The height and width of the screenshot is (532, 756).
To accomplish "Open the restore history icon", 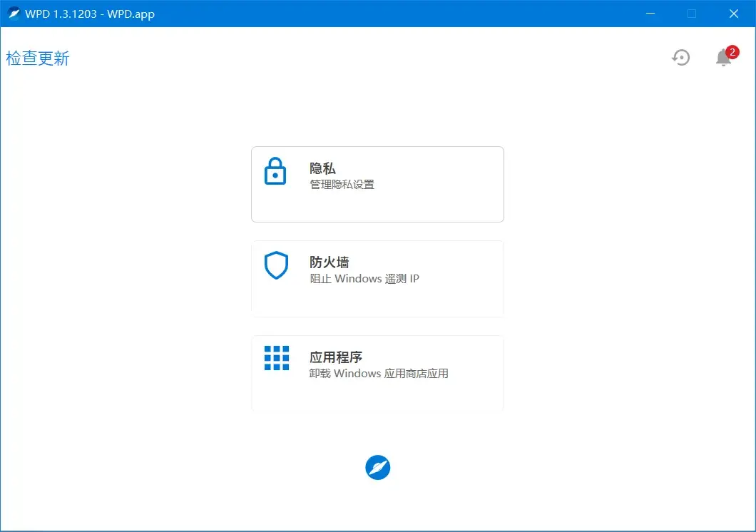I will click(681, 57).
